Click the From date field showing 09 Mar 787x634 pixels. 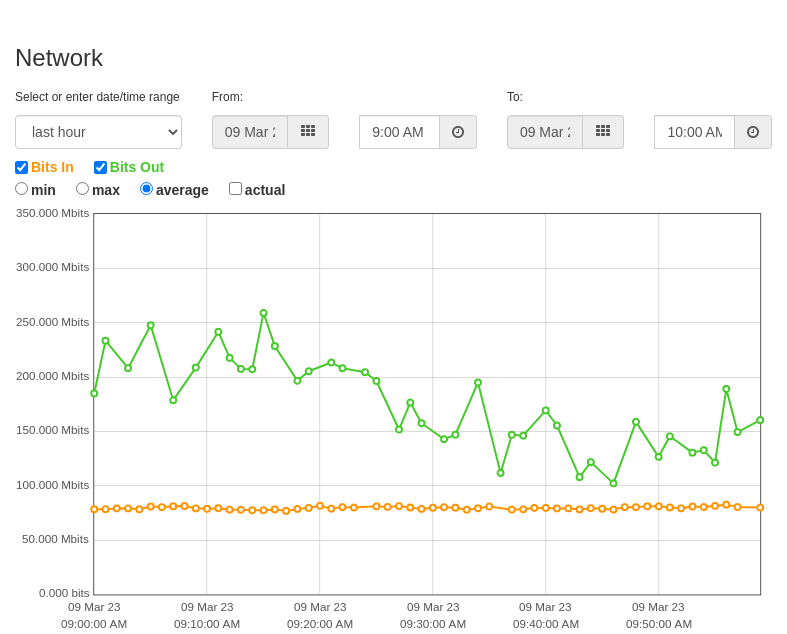click(x=250, y=132)
